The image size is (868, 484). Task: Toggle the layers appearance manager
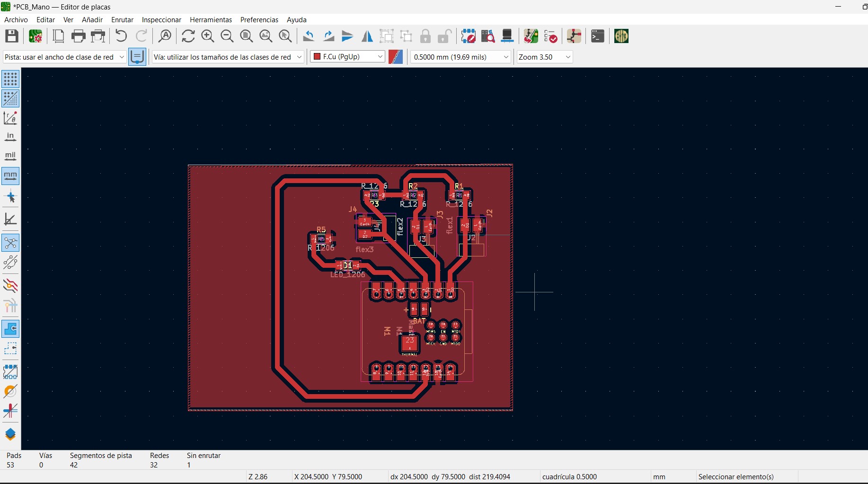[10, 434]
